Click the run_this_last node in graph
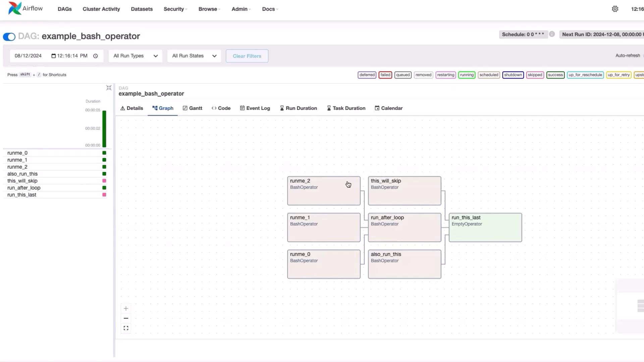 (485, 227)
